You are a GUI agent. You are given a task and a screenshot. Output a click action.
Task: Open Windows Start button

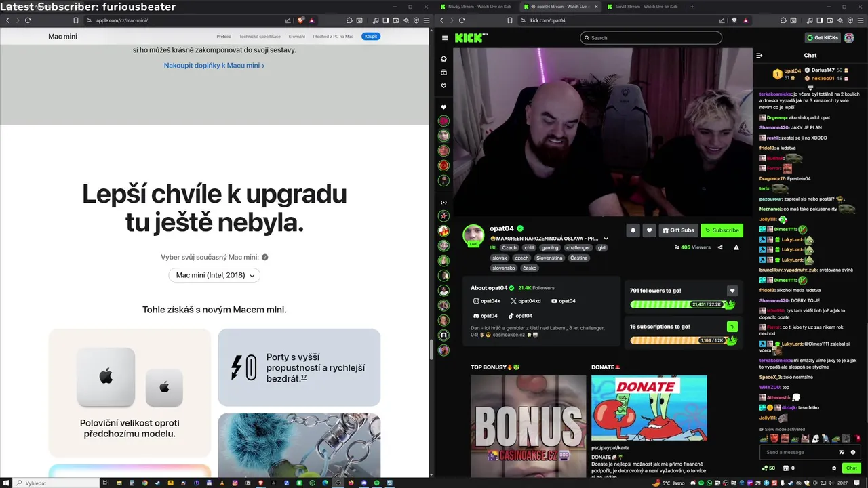point(6,483)
